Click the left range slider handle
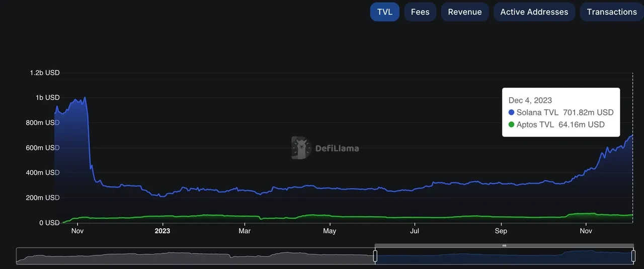644x269 pixels. click(375, 256)
